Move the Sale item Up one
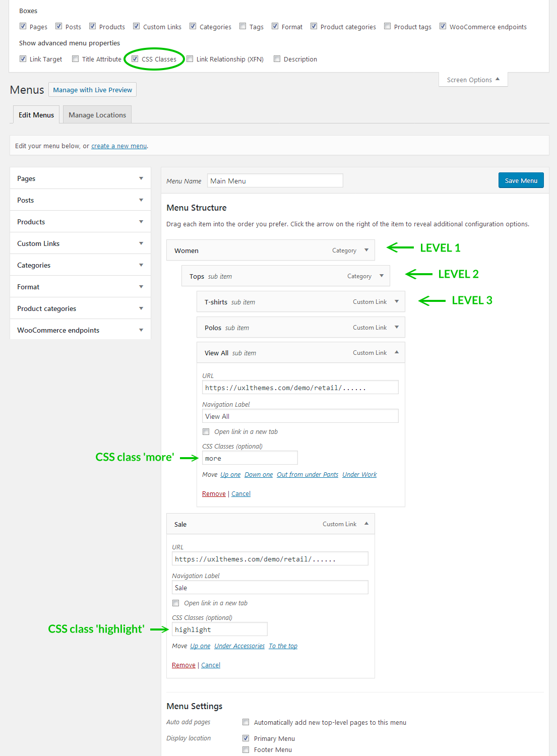Image resolution: width=557 pixels, height=756 pixels. (200, 646)
